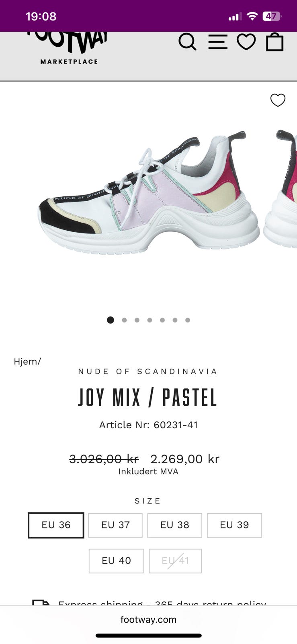Open the search magnifier icon
Image resolution: width=297 pixels, height=644 pixels.
click(187, 42)
